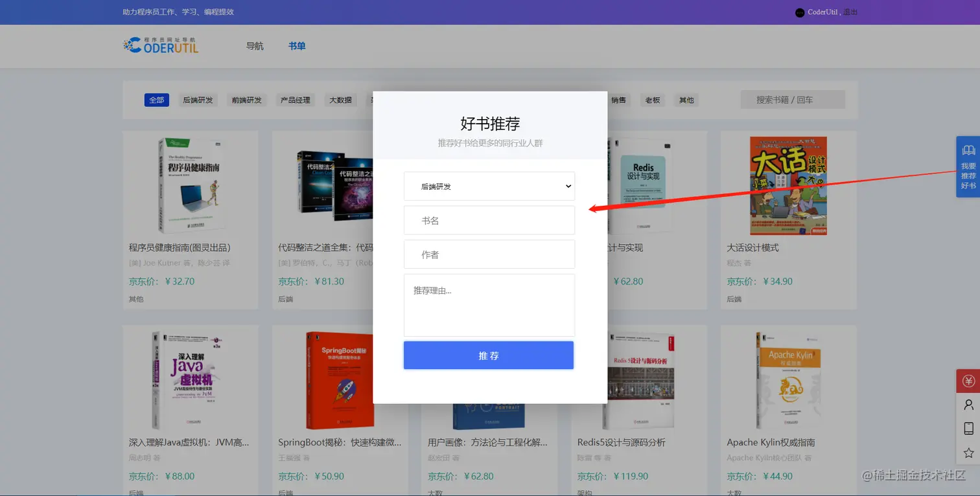The image size is (980, 496).
Task: Click the ¥119.90 price text
Action: click(631, 476)
